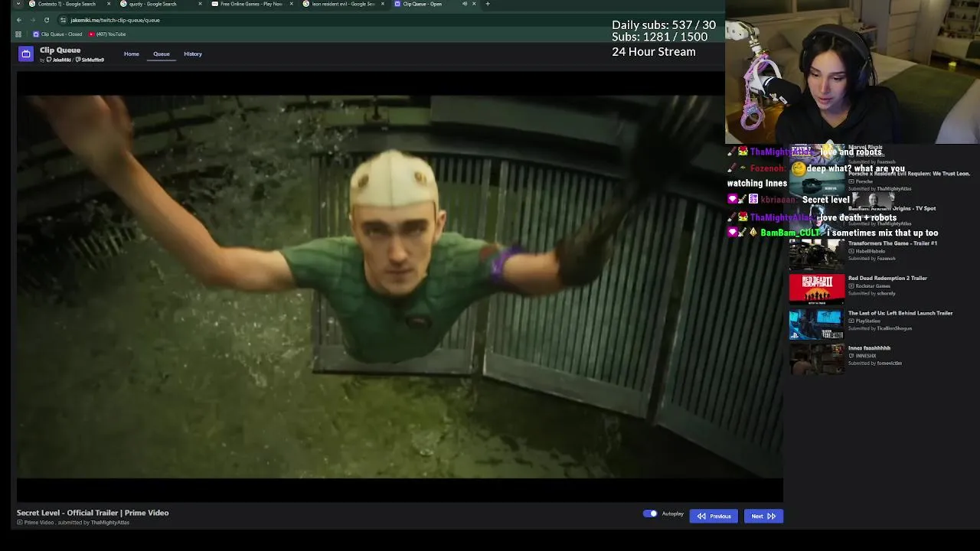
Task: Click the '24 Hour Stream' overlay text
Action: point(654,52)
